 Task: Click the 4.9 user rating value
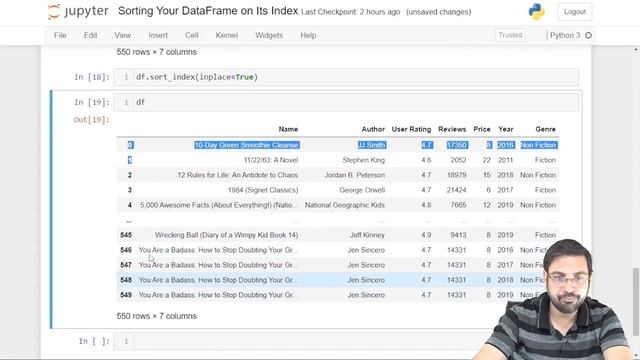[426, 235]
